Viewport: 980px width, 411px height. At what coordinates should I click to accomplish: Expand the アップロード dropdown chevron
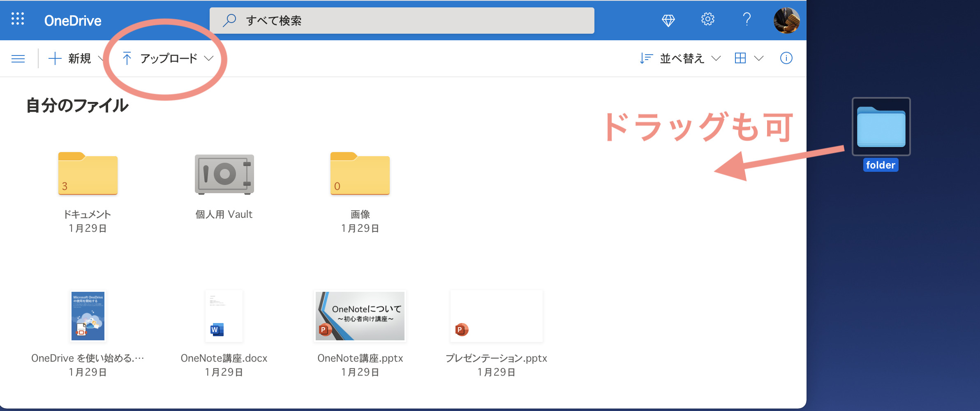pos(209,59)
